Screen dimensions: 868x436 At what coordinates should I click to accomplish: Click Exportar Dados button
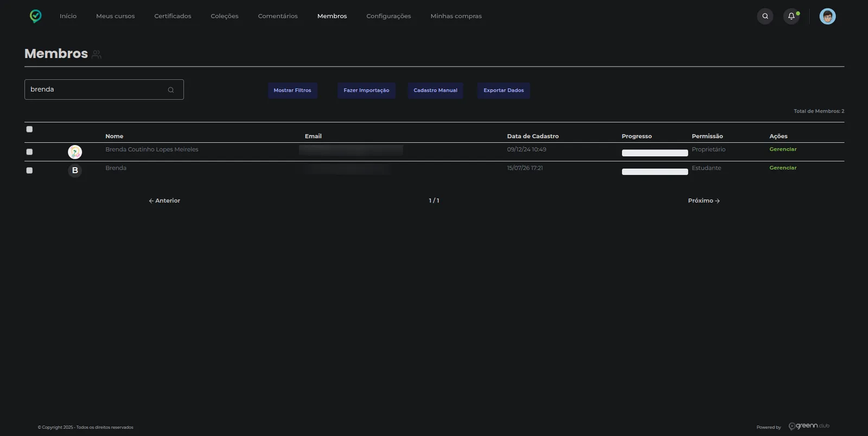503,91
